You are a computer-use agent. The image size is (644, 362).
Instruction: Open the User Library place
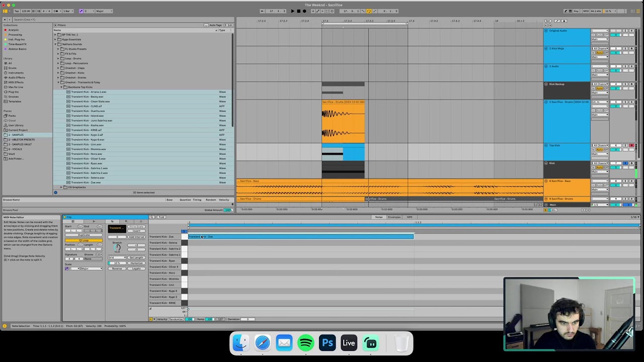16,125
